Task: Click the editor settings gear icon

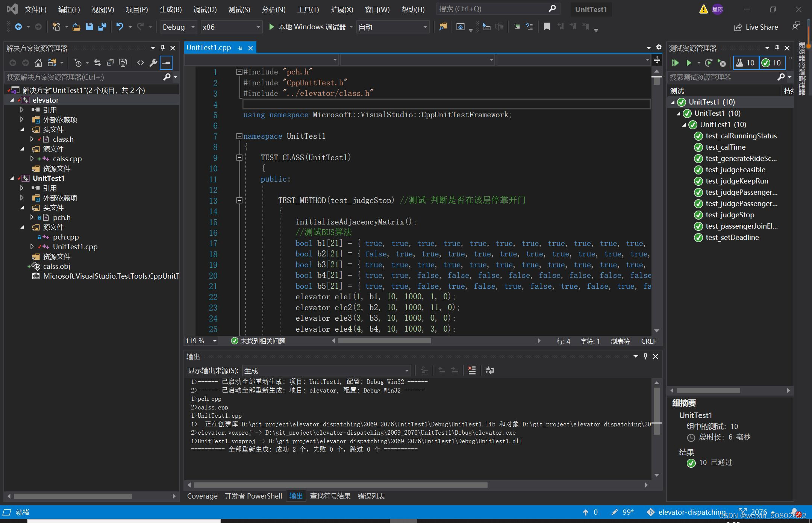Action: [x=659, y=47]
